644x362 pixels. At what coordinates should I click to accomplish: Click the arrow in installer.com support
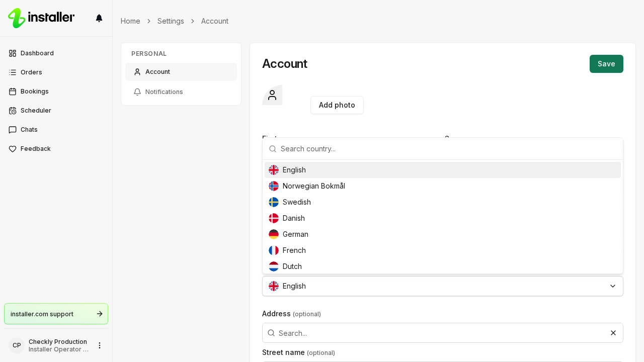point(100,314)
